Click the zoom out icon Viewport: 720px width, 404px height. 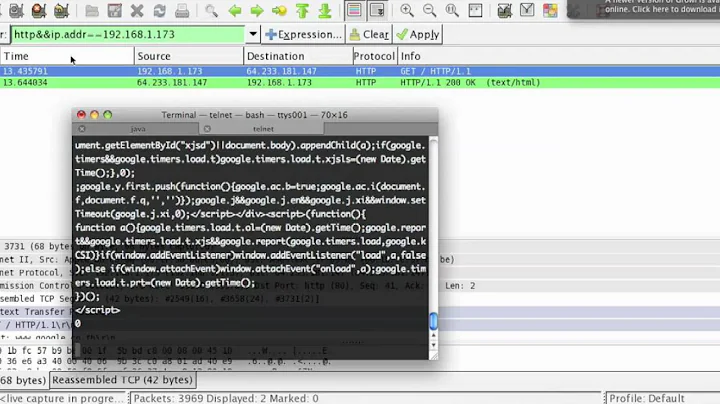click(x=429, y=11)
